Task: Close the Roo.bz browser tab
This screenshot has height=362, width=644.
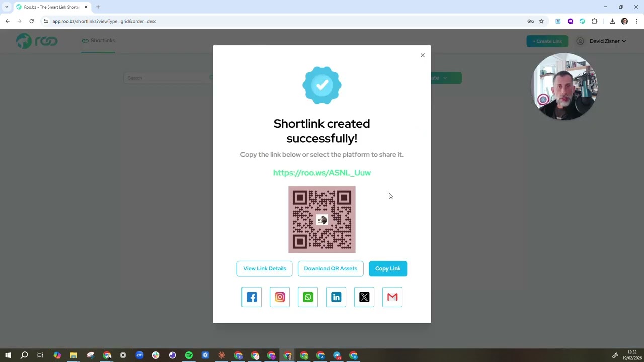Action: [86, 7]
